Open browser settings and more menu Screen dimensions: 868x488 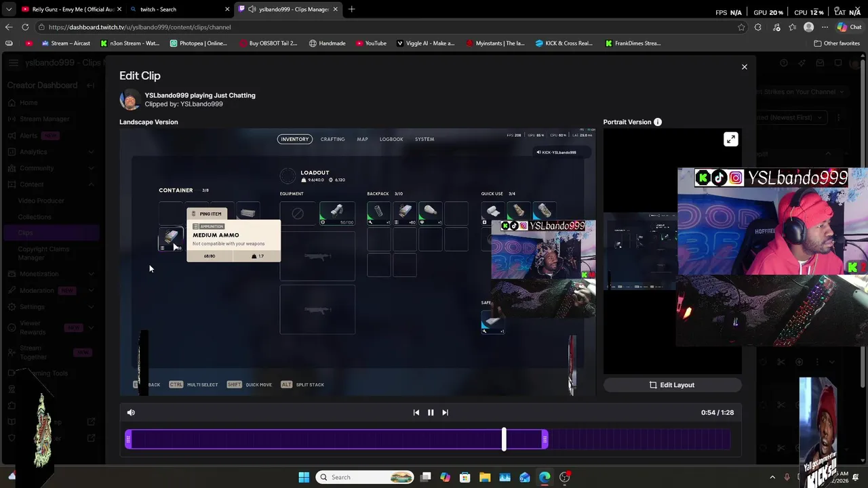(x=825, y=27)
